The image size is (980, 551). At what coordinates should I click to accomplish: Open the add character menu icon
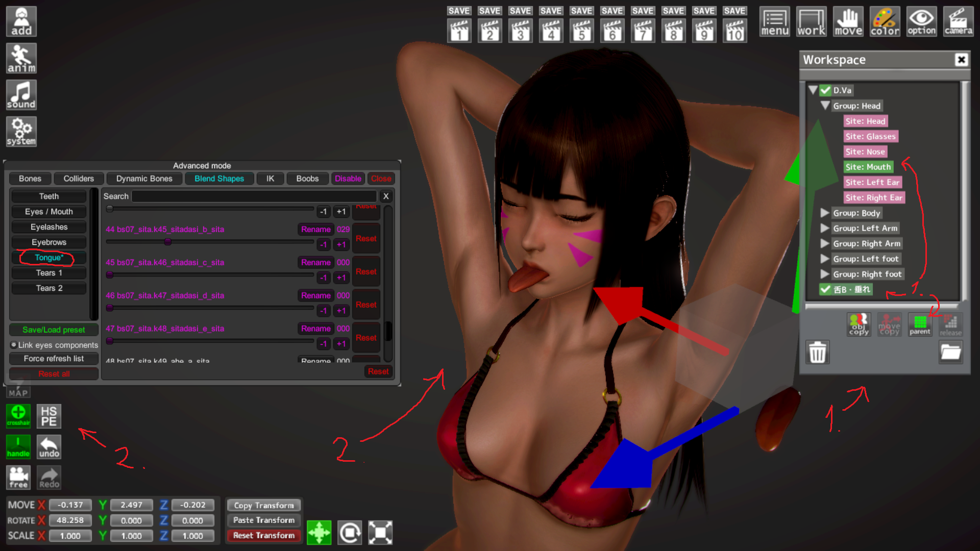coord(21,21)
